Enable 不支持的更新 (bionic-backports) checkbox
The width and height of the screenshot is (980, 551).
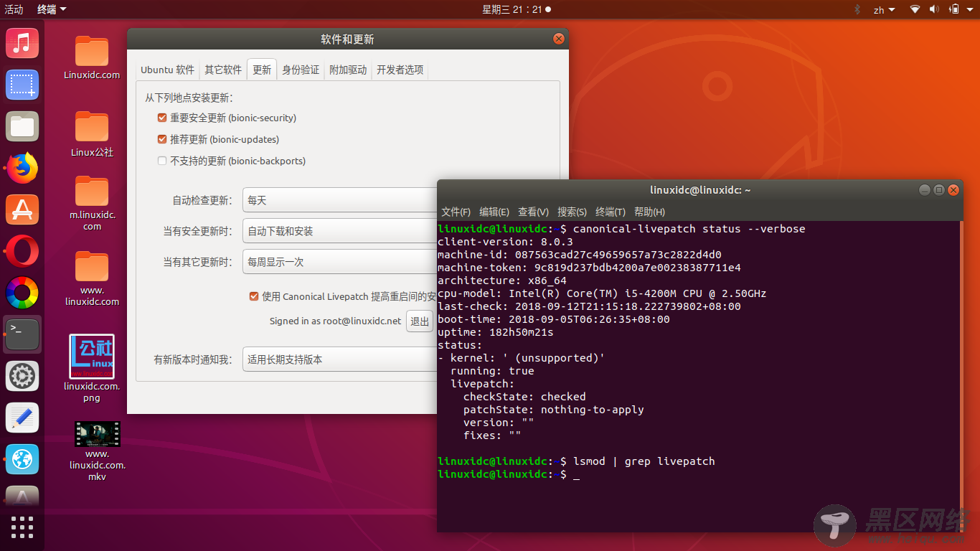pos(162,161)
